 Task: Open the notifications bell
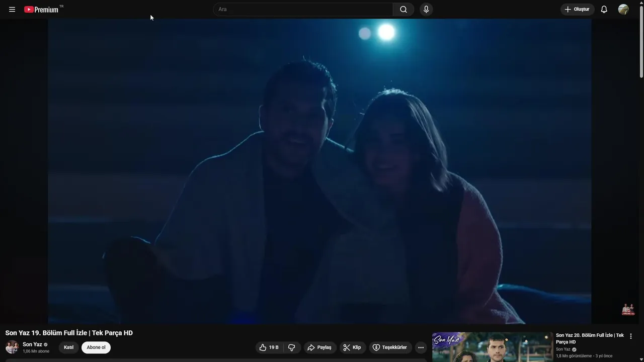(x=604, y=9)
